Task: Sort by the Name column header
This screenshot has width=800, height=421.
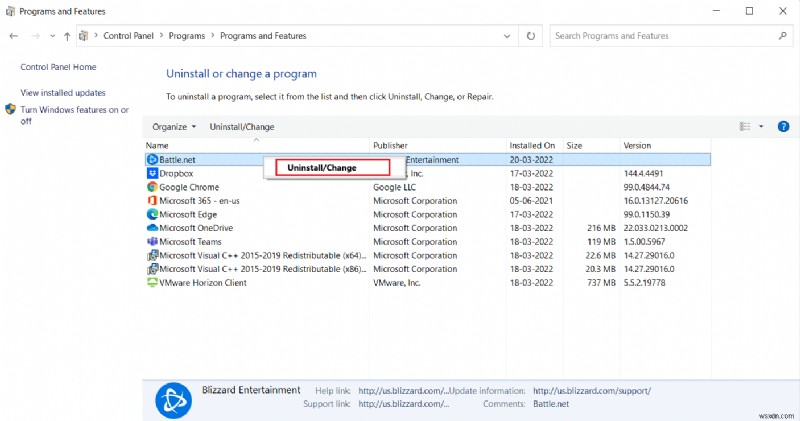Action: point(157,145)
